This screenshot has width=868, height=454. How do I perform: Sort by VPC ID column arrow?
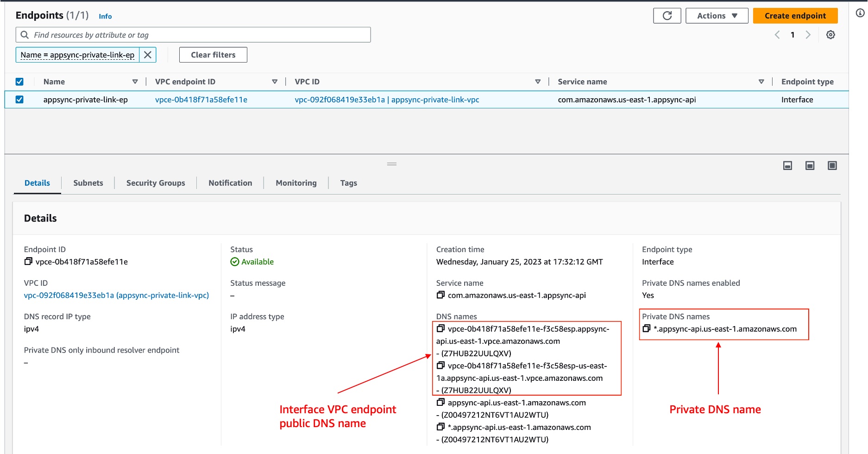pos(538,82)
